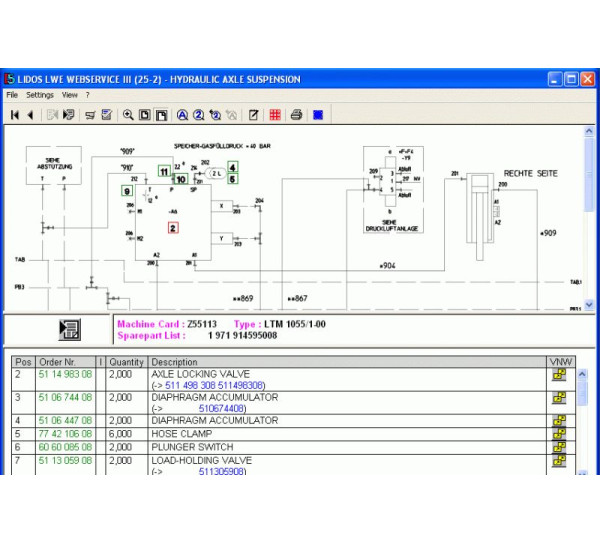The height and width of the screenshot is (543, 600).
Task: Select position marker 2 in the diagram
Action: [173, 228]
